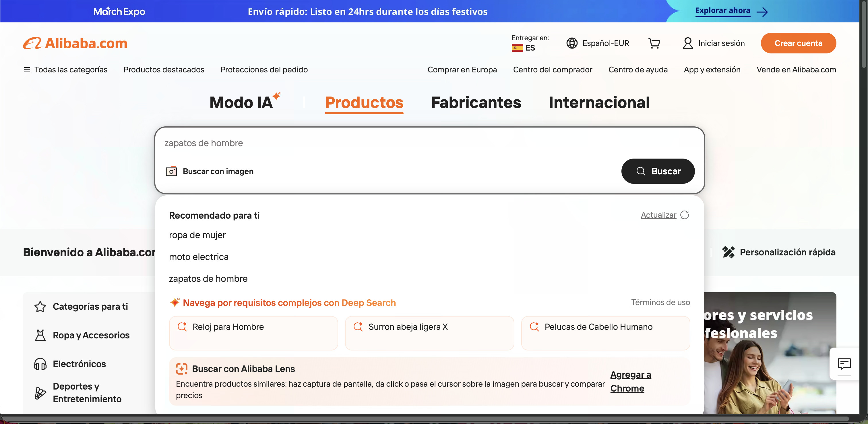Image resolution: width=868 pixels, height=424 pixels.
Task: Switch to the Modo IA tab
Action: point(241,103)
